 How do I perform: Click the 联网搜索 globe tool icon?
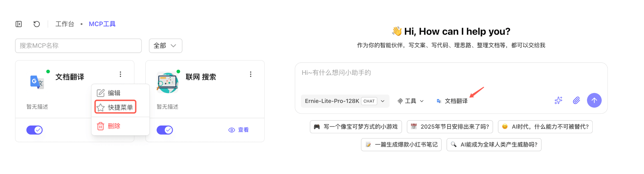[x=167, y=83]
